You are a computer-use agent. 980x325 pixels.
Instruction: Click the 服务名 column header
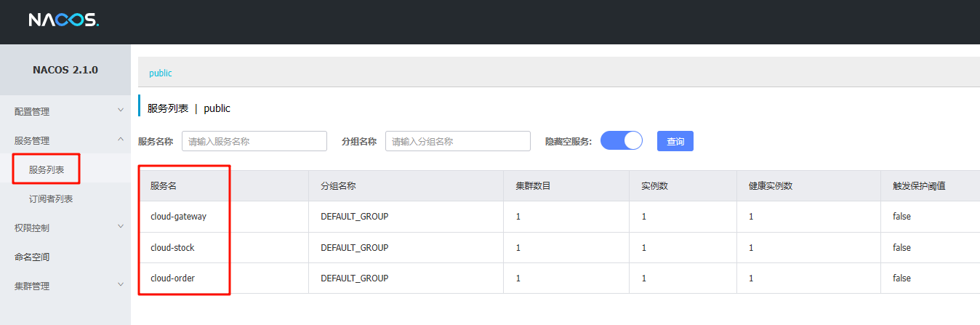point(164,185)
